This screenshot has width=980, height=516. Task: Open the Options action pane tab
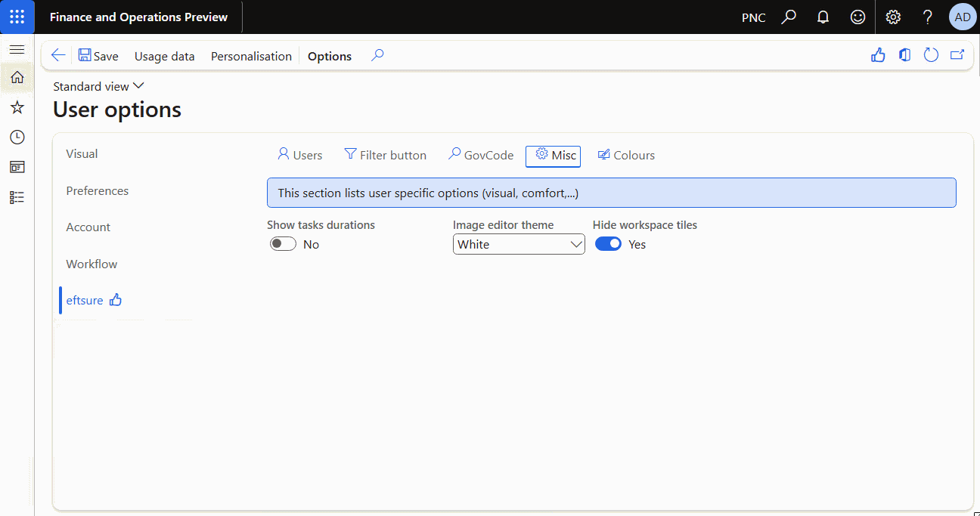pyautogui.click(x=330, y=56)
